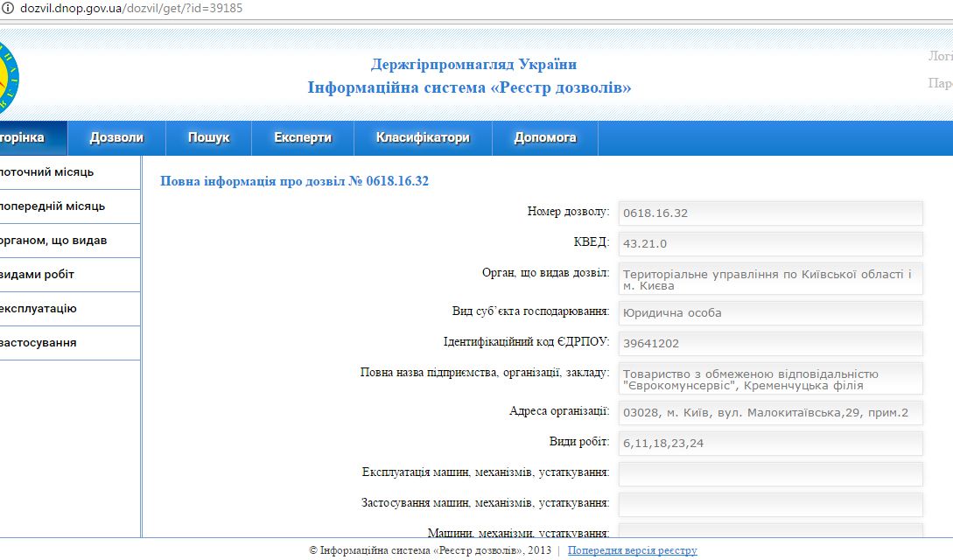Open the Дозволи menu item
The image size is (953, 560).
[x=116, y=137]
